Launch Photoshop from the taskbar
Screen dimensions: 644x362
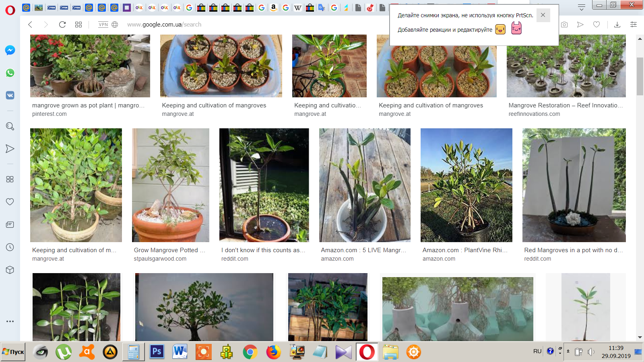[x=157, y=352]
